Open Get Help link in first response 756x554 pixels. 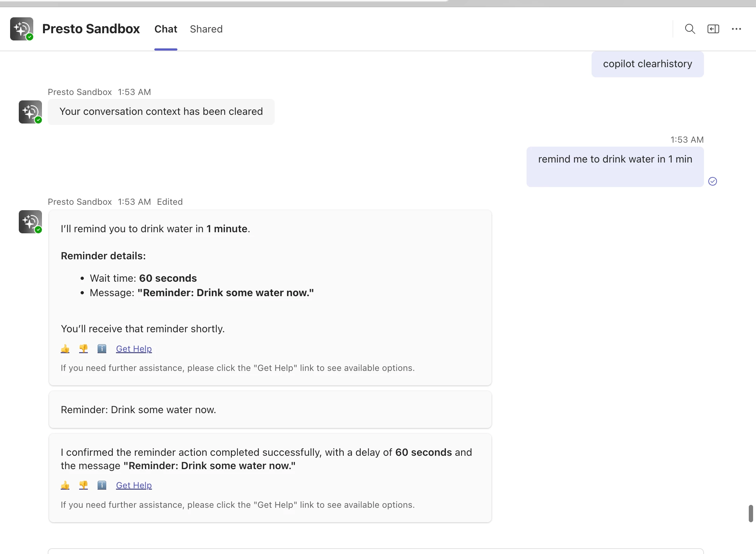134,349
